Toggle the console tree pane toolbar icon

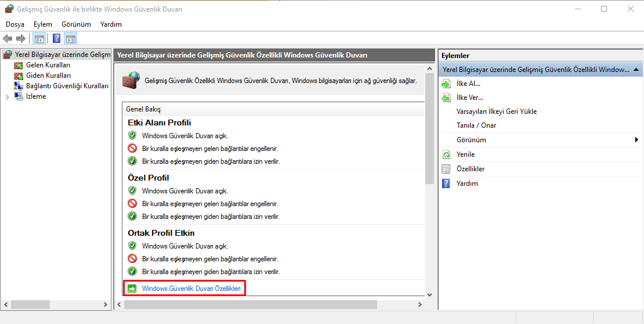pyautogui.click(x=39, y=39)
